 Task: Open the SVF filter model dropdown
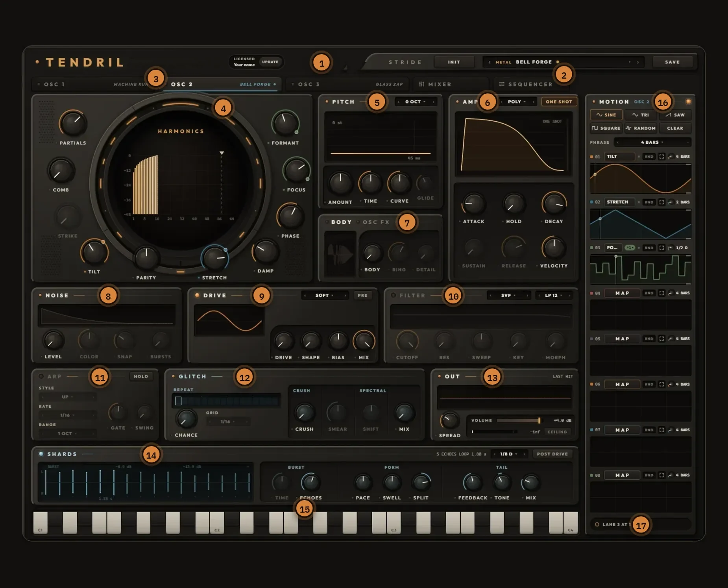508,295
